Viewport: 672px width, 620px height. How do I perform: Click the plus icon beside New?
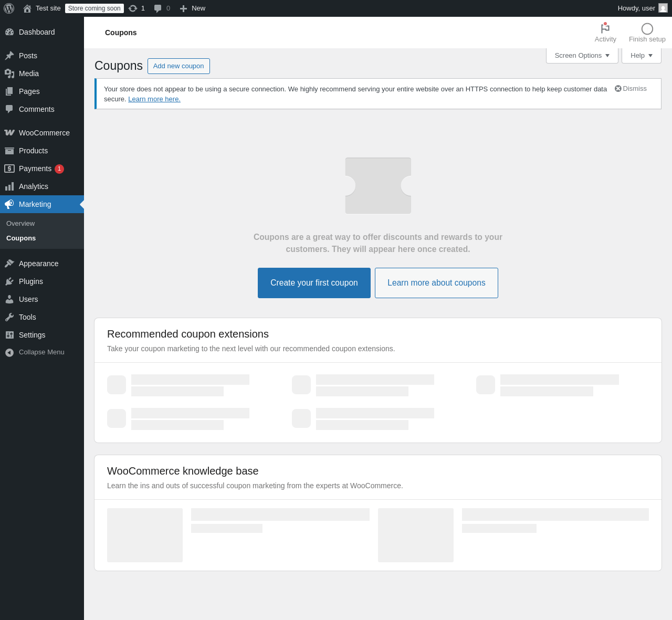(183, 8)
